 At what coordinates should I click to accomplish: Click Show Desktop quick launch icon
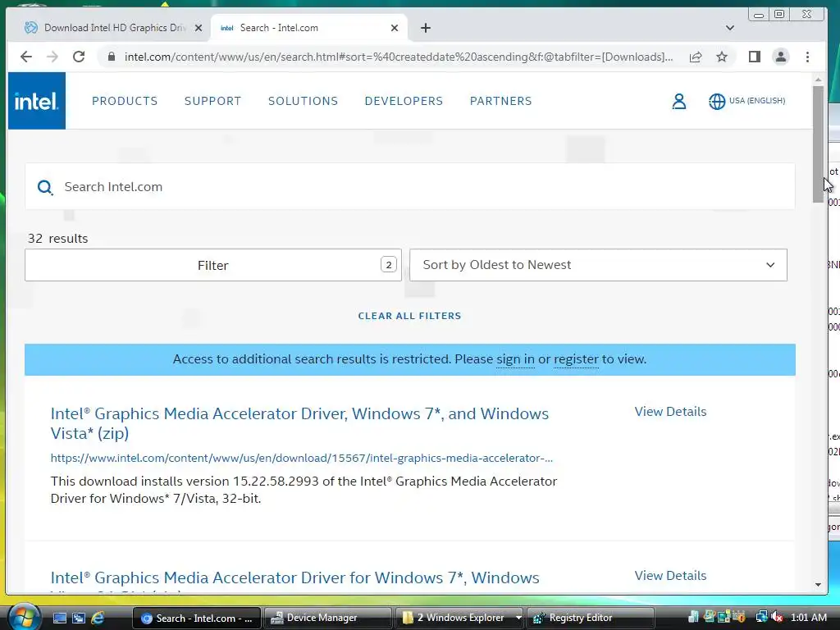(59, 619)
